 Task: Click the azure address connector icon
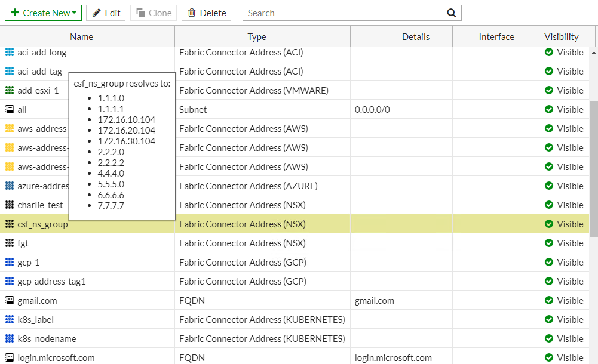point(10,186)
